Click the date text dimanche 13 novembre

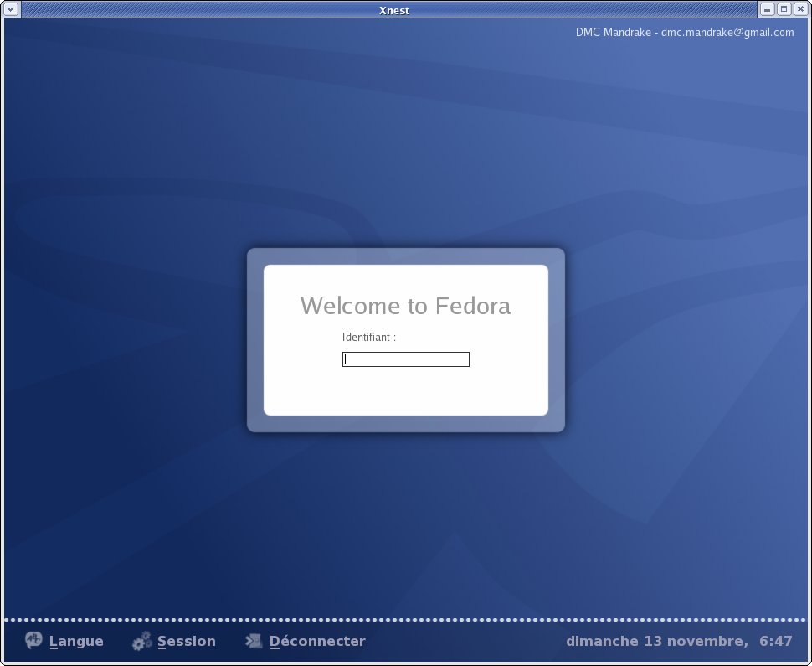(x=656, y=641)
